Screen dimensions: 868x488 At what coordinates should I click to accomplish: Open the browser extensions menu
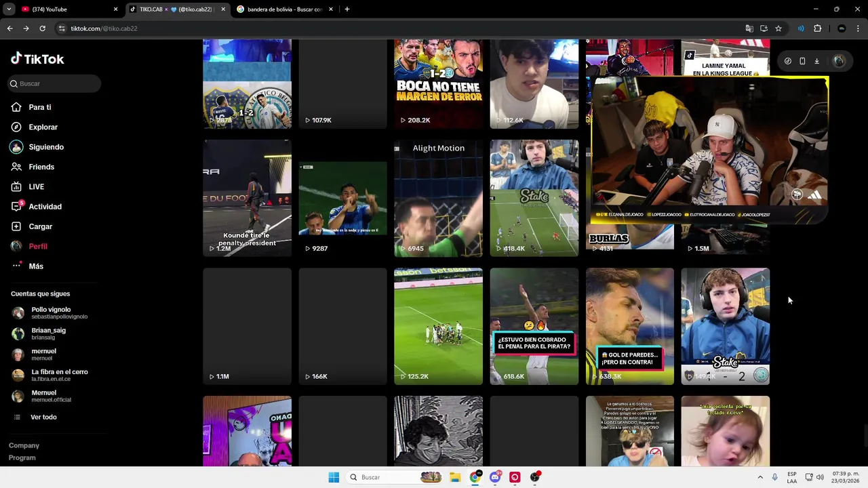click(x=817, y=28)
